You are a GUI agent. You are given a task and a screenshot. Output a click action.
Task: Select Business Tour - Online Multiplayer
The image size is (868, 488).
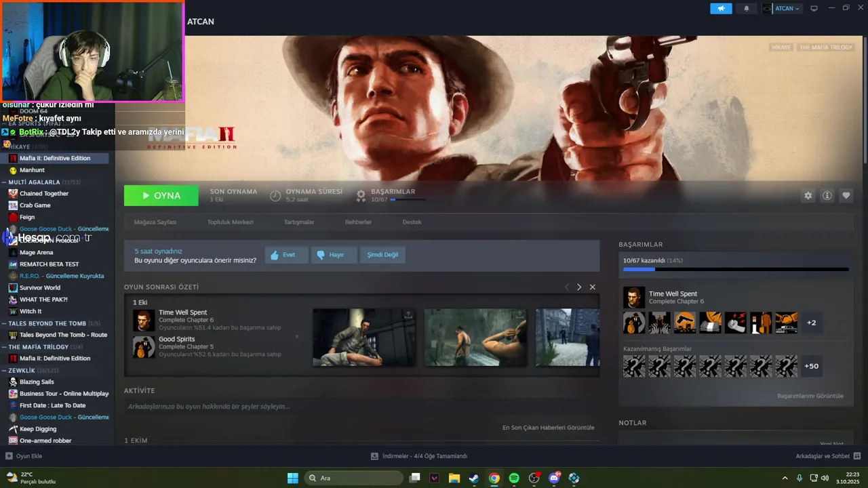pos(64,394)
